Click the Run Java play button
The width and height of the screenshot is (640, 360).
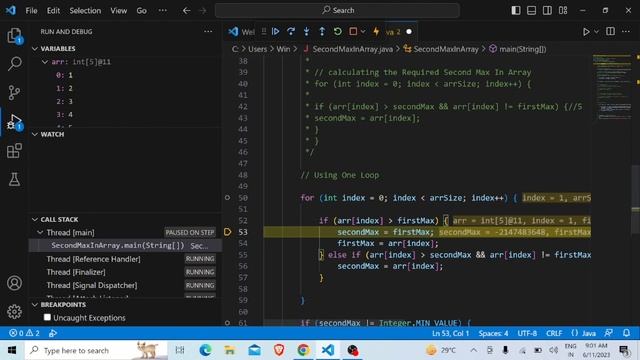point(586,31)
